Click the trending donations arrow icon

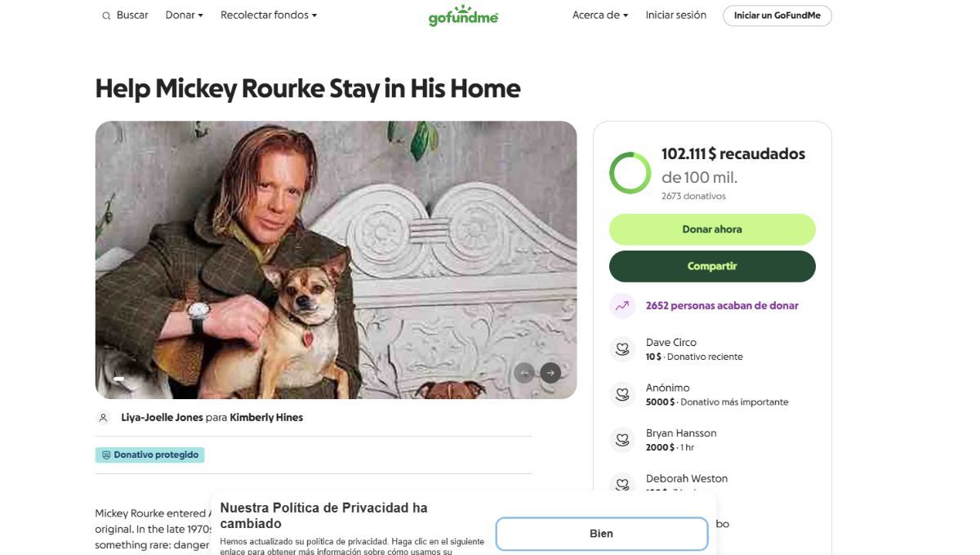tap(621, 304)
